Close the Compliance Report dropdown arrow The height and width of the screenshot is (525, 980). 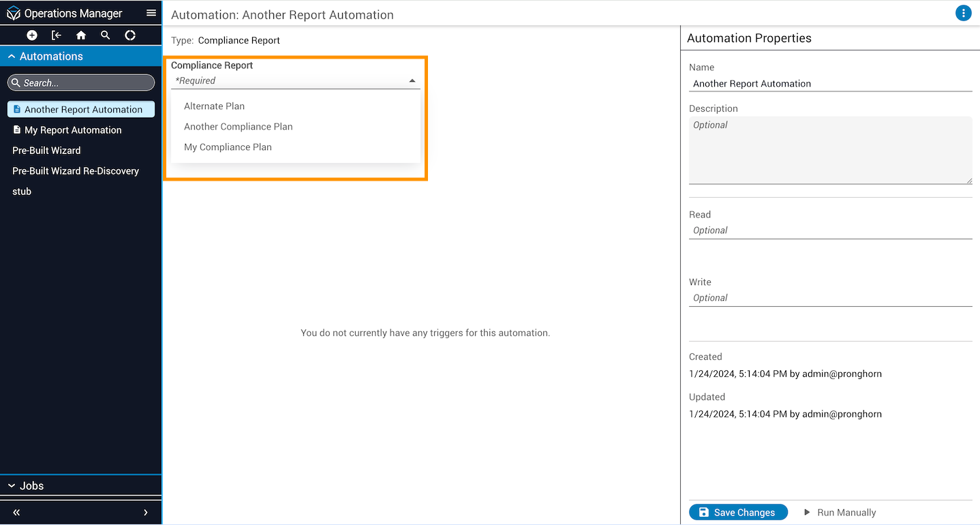(412, 81)
